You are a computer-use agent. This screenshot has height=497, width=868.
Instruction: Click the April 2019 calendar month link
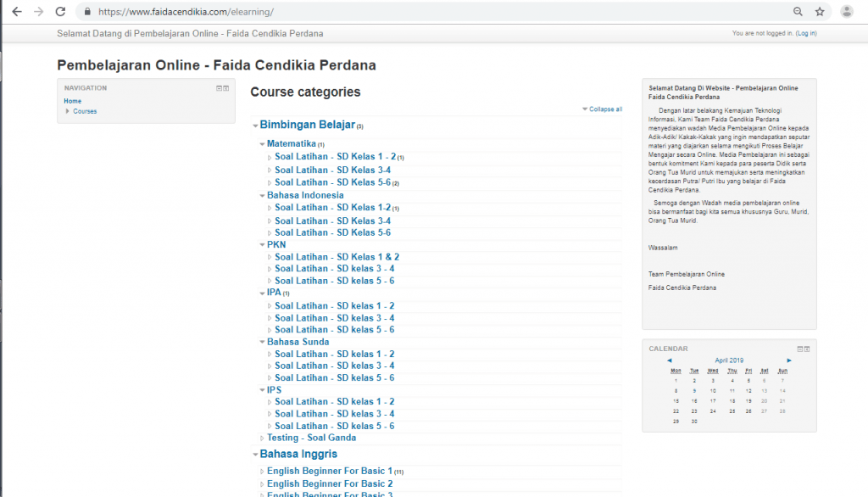(x=729, y=360)
